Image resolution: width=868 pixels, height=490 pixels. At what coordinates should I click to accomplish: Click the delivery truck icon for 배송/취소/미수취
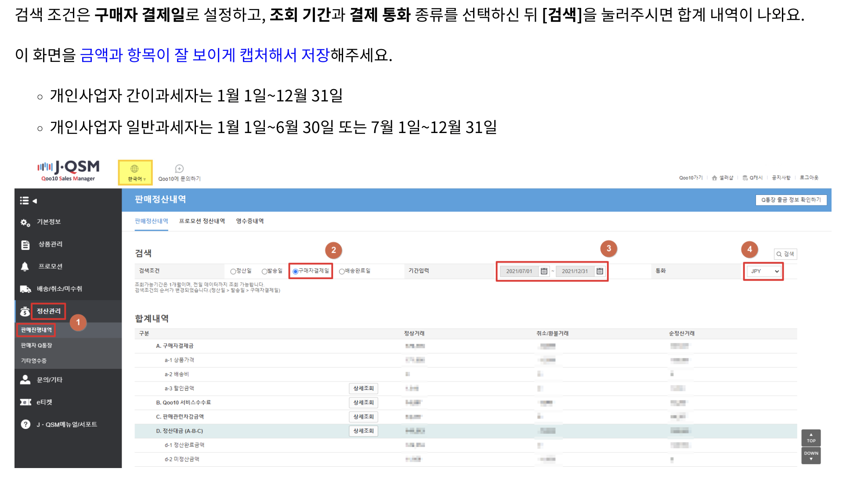point(25,289)
